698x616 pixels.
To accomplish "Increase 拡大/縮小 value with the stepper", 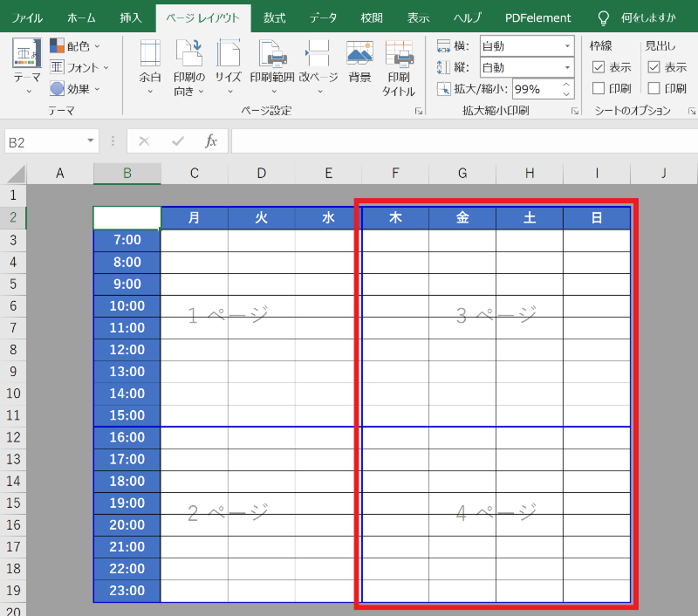I will (565, 83).
